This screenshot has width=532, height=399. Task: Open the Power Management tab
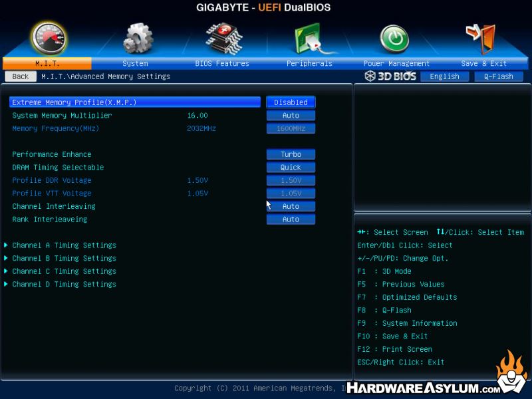tap(396, 63)
